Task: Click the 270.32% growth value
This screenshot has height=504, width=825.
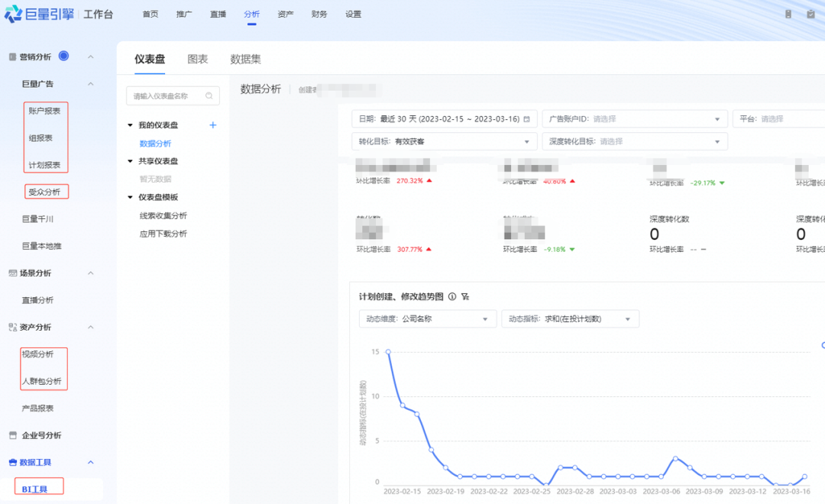Action: (x=410, y=180)
